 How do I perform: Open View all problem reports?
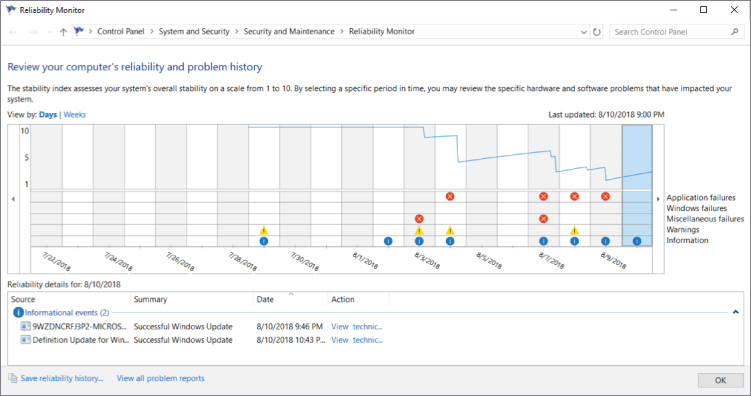point(160,378)
